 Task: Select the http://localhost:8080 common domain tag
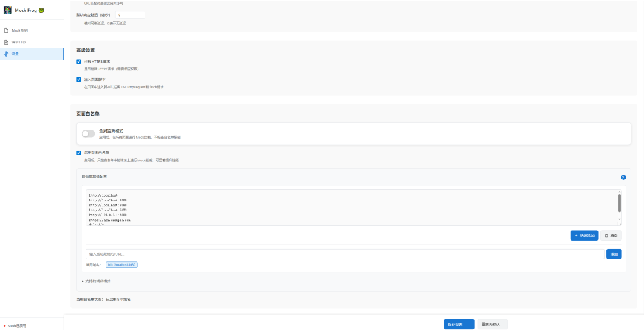click(x=122, y=265)
